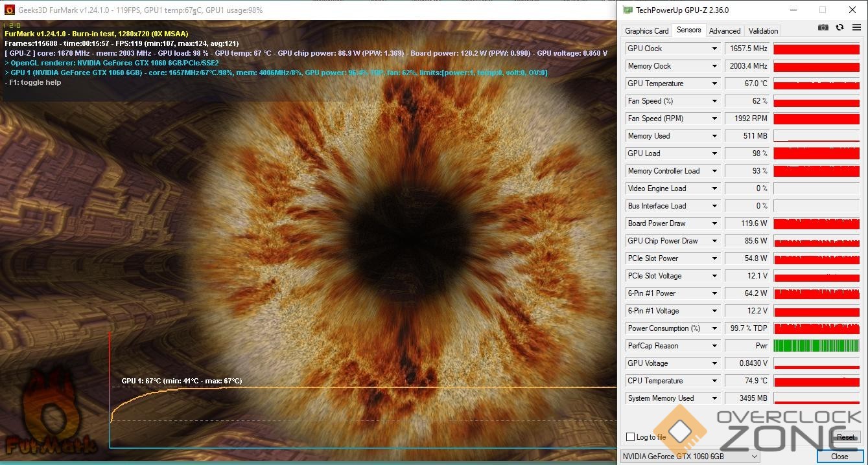Click the refresh icon in GPU-Z
The width and height of the screenshot is (868, 465).
tap(839, 28)
